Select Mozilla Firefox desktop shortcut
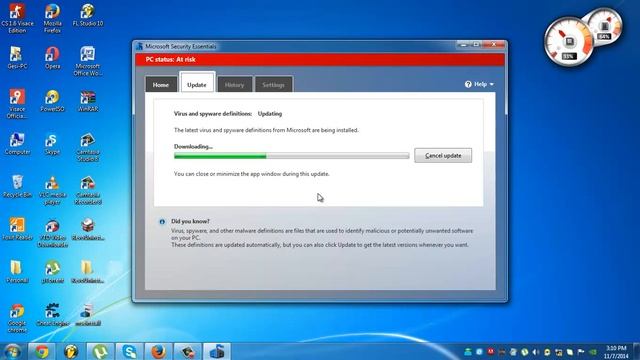Image resolution: width=640 pixels, height=360 pixels. click(52, 18)
